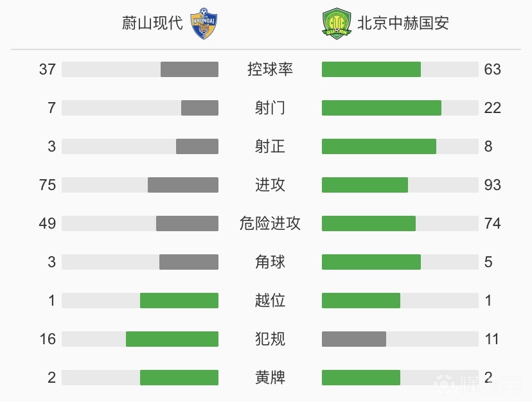Screen dimensions: 532x402
Task: Open the 蔚山现代 team name
Action: (152, 23)
